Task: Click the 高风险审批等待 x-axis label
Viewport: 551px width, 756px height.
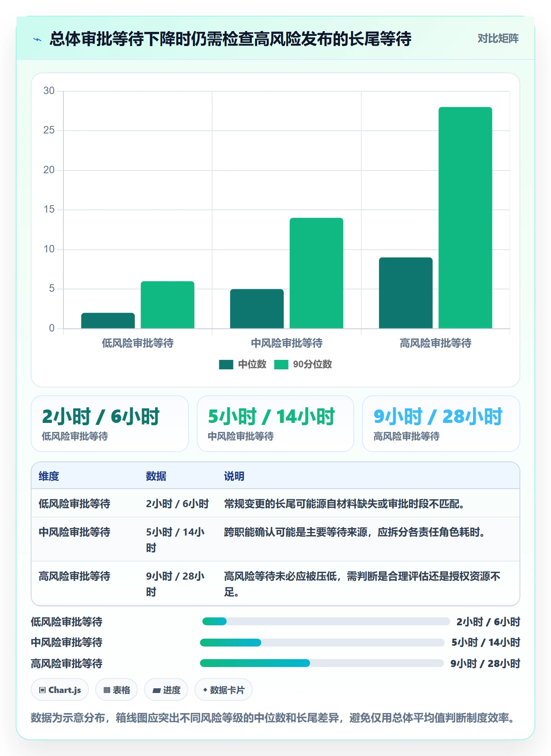Action: tap(436, 343)
